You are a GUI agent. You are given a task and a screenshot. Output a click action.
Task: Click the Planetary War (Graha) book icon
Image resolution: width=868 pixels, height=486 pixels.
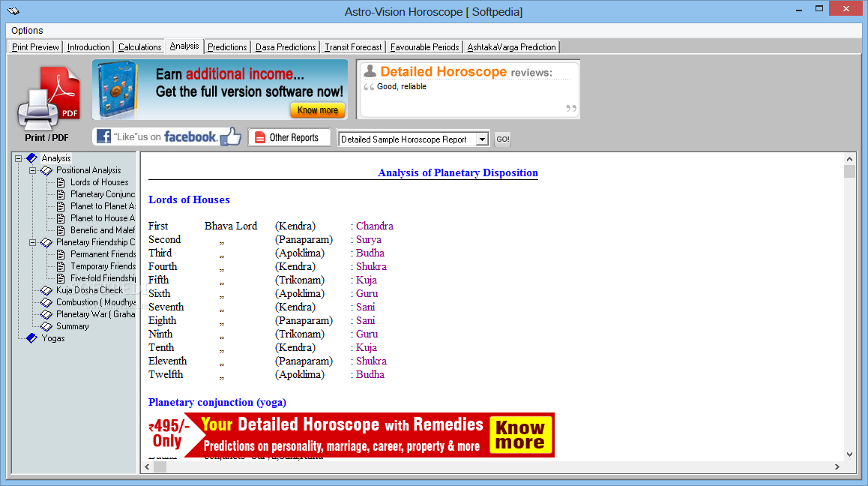pyautogui.click(x=46, y=314)
